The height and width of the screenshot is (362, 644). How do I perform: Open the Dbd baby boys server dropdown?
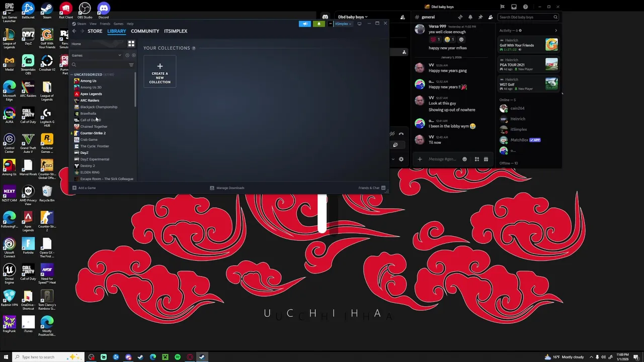(x=353, y=17)
